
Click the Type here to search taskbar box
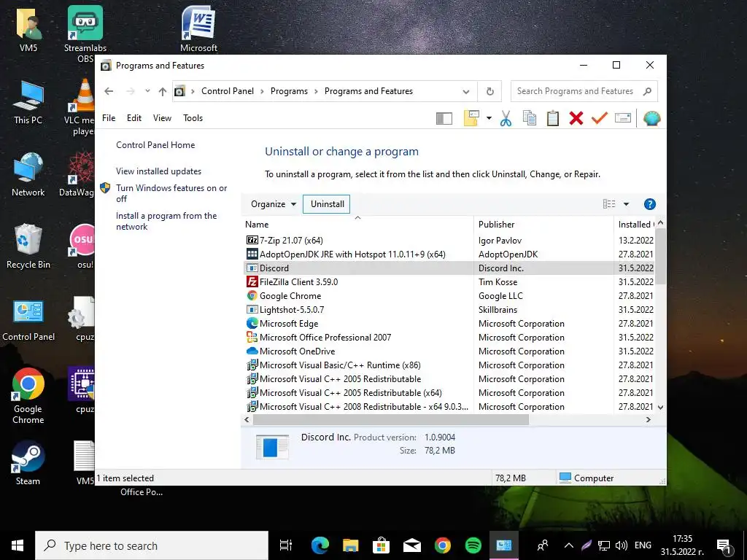coord(152,545)
